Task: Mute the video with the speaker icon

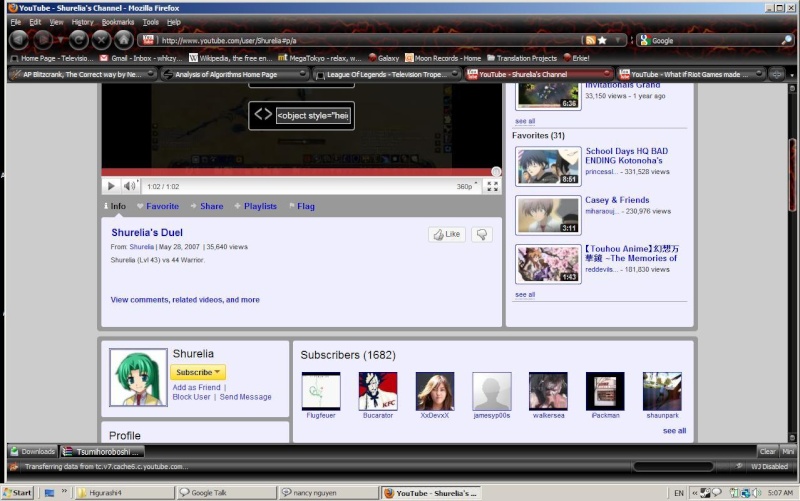Action: pos(130,186)
